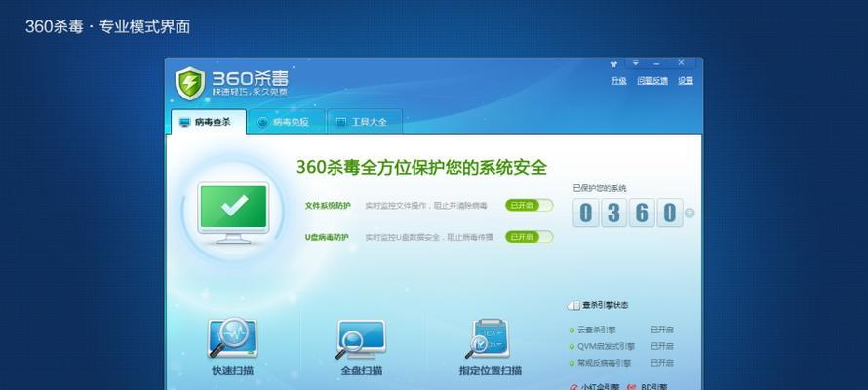Click the 文件系统防护 label
868x390 pixels.
tap(328, 206)
